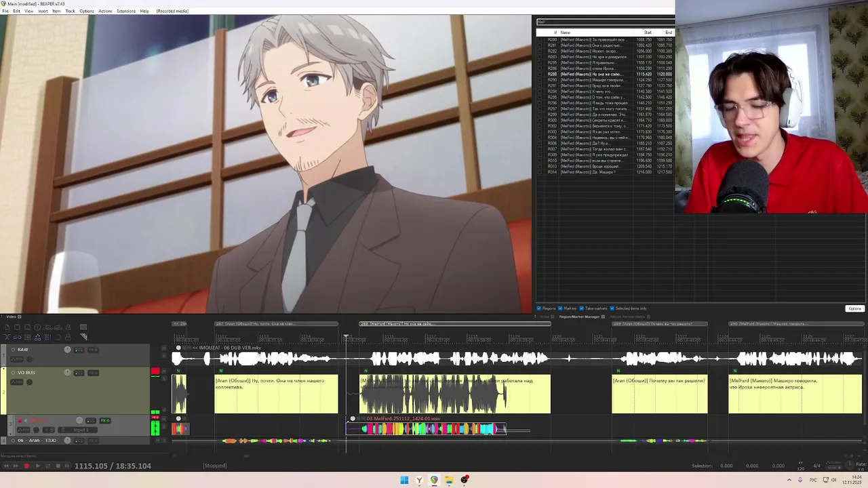868x488 pixels.
Task: Click the VO BUS track volume knob
Action: [x=67, y=373]
